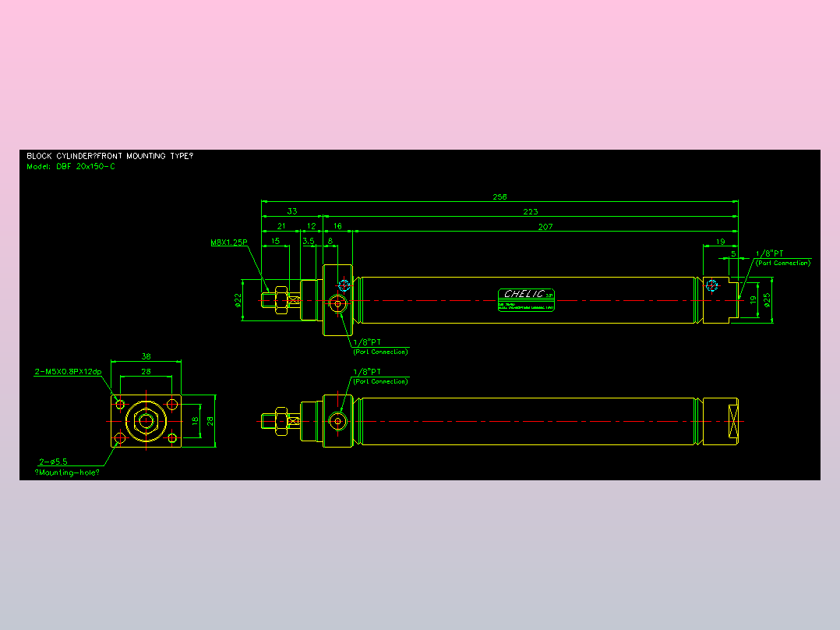Screen dimensions: 840x630
Task: Select the 'Model: DBF 20x150-C' label
Action: [71, 167]
